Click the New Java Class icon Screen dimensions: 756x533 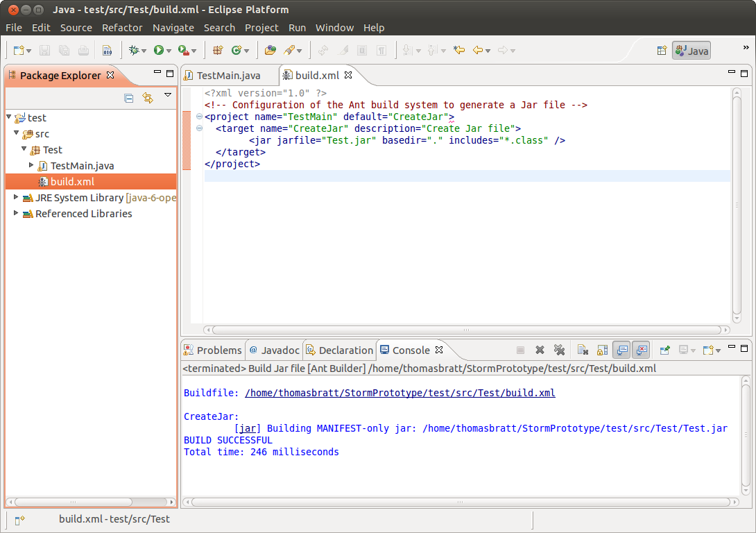237,50
